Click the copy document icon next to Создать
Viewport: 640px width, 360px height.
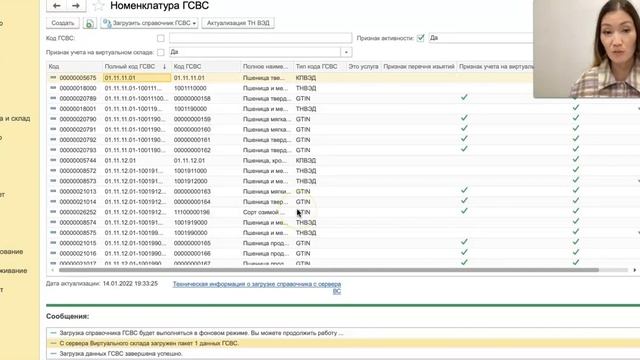click(x=89, y=23)
